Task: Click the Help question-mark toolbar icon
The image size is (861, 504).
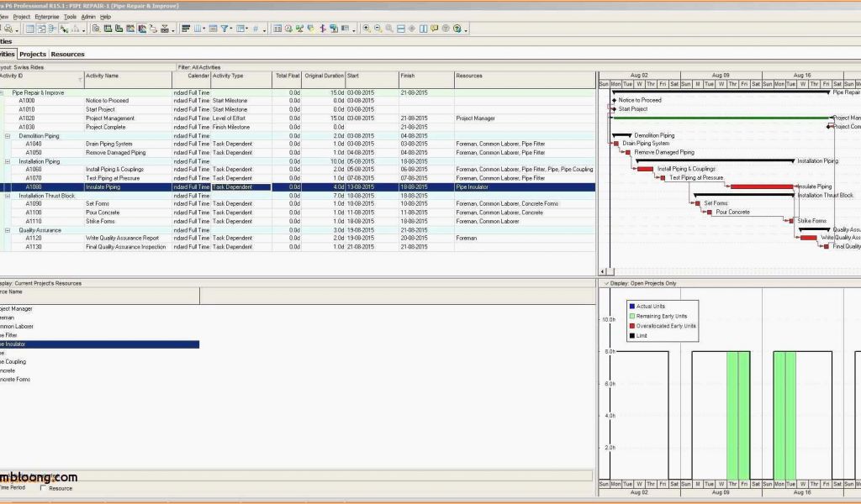Action: pyautogui.click(x=457, y=29)
